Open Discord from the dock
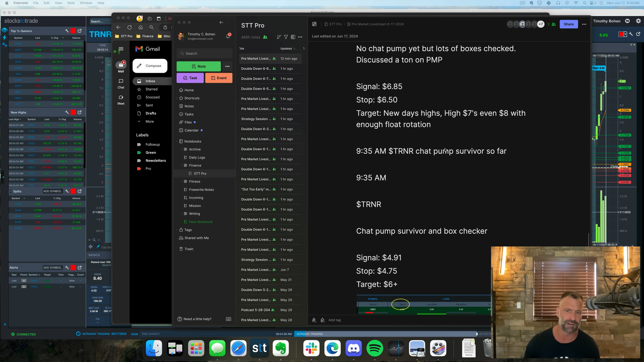 click(x=354, y=348)
